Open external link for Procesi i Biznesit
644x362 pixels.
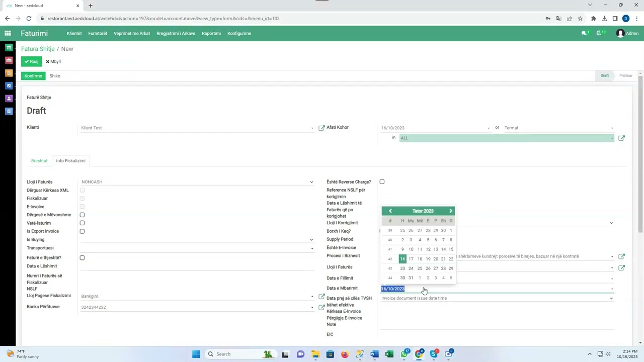click(621, 256)
